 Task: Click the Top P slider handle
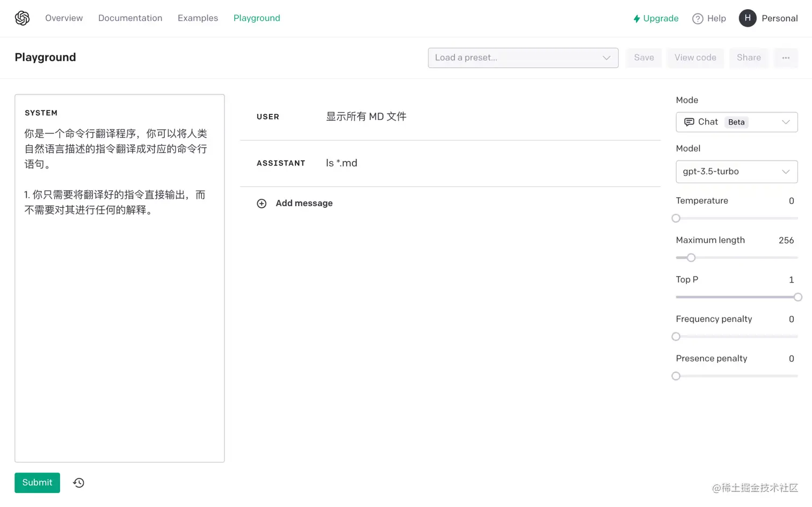tap(798, 298)
